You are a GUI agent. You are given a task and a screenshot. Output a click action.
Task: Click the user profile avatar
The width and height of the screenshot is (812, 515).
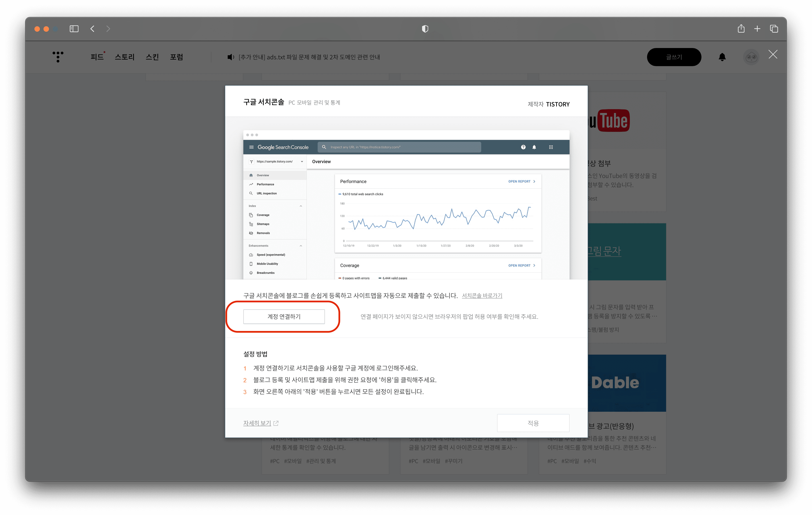point(751,57)
